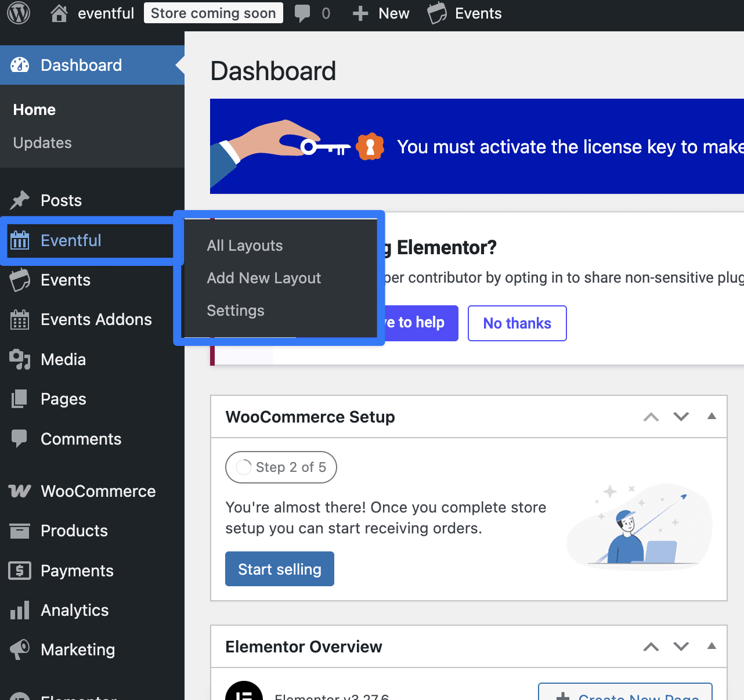Open the Pages menu label

click(63, 399)
